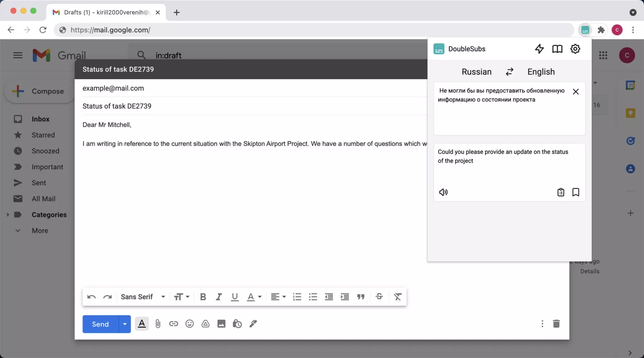Clear the Russian source text
This screenshot has width=644, height=358.
tap(576, 92)
